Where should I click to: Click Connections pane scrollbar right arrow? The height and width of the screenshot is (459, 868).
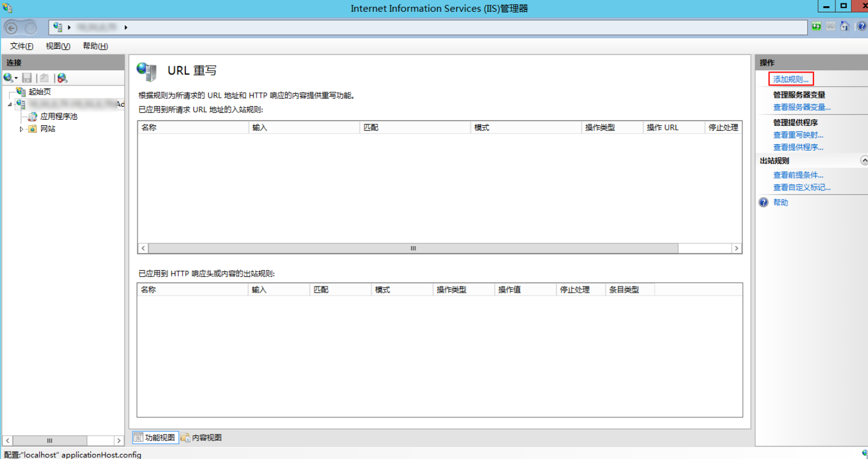pyautogui.click(x=118, y=440)
